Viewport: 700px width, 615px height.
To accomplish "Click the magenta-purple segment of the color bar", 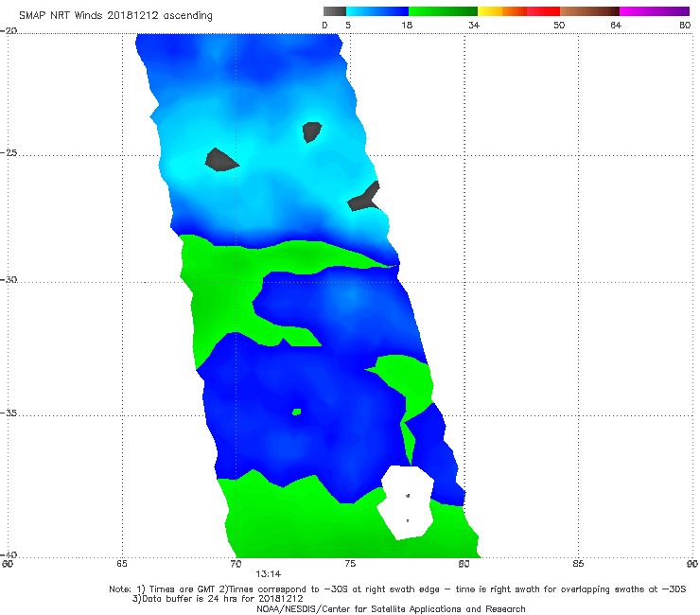I will pos(655,11).
